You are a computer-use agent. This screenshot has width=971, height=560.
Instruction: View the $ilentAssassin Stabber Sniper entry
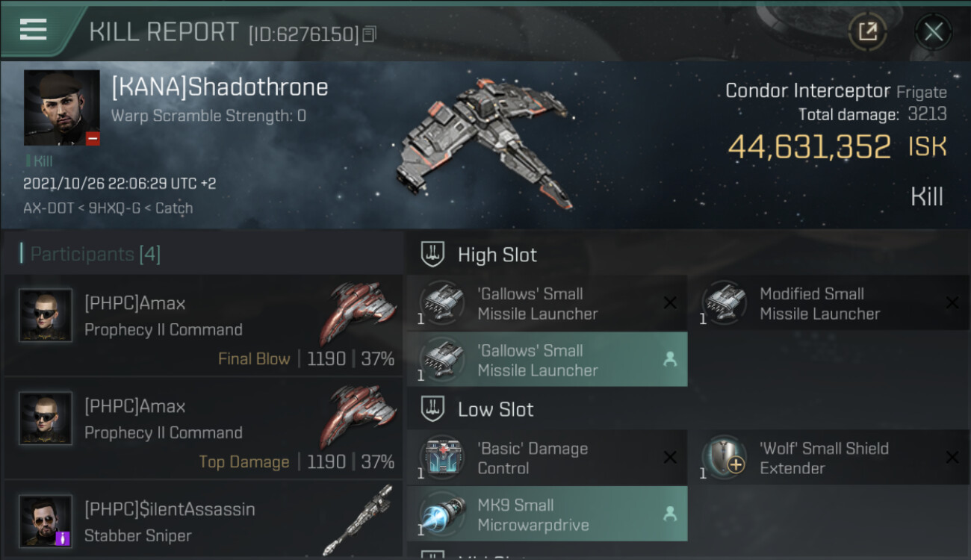click(203, 520)
